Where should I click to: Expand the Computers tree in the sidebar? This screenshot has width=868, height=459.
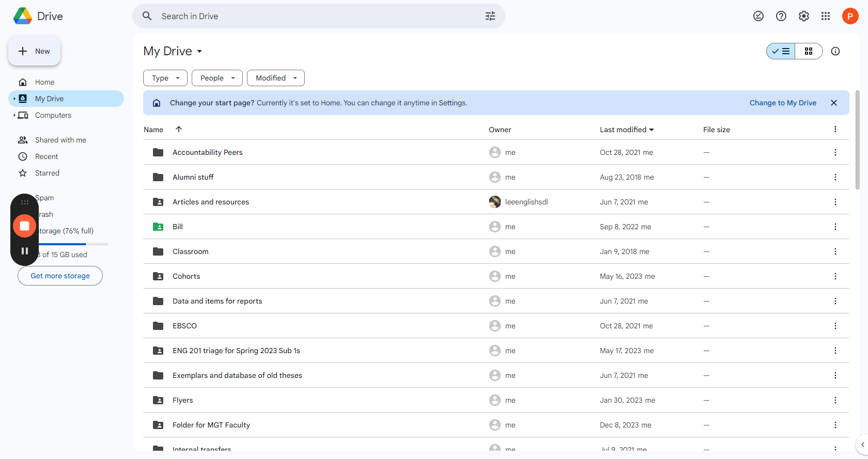pos(14,115)
